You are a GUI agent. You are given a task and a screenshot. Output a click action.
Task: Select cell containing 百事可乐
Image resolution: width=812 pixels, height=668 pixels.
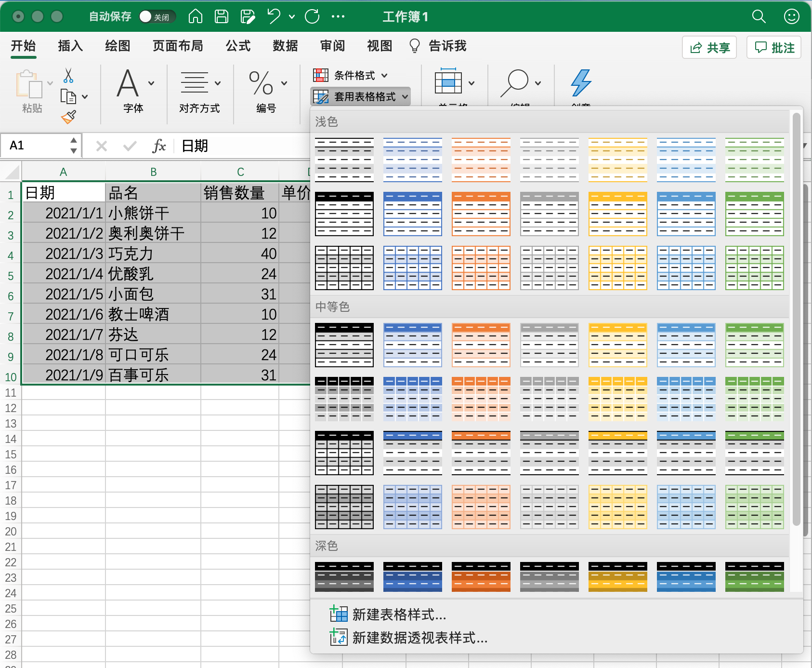(x=153, y=375)
